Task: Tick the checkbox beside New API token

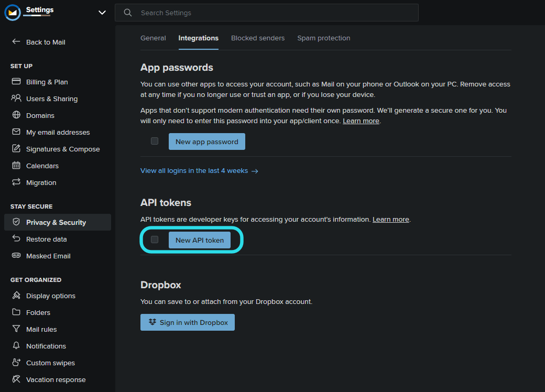Action: coord(155,239)
